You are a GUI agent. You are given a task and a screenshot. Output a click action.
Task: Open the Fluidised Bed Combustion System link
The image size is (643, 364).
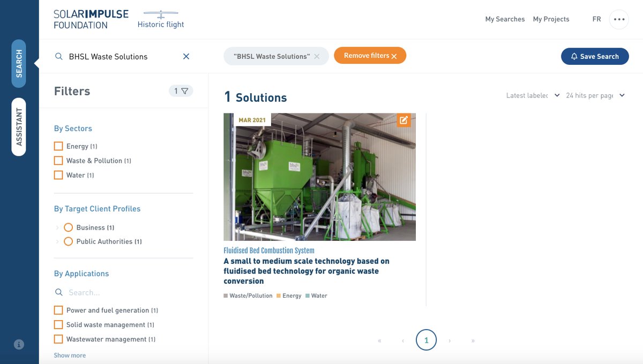click(269, 250)
